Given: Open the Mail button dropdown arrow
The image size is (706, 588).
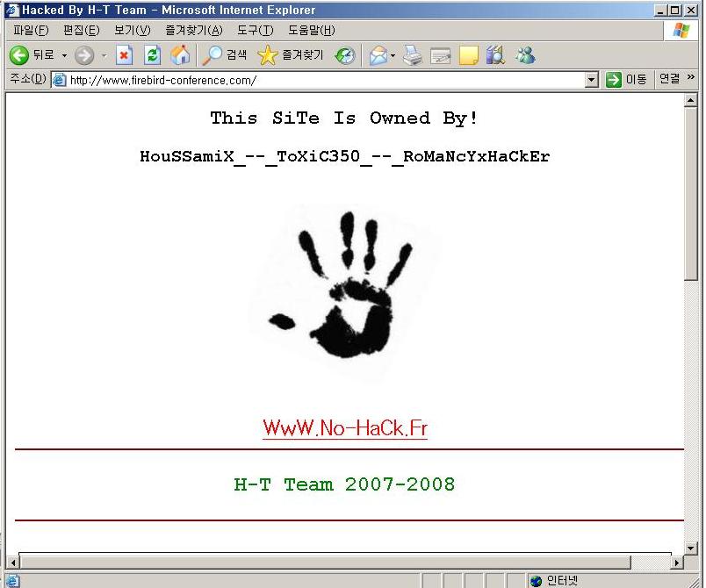Looking at the screenshot, I should (393, 55).
